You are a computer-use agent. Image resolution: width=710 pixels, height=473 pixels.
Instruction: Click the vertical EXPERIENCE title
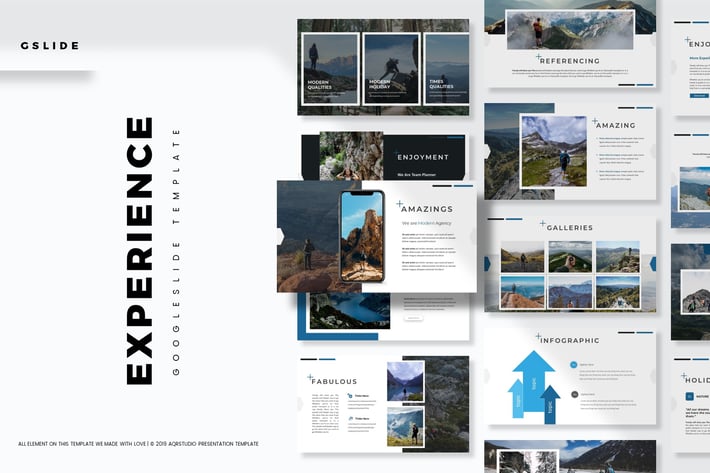coord(139,251)
